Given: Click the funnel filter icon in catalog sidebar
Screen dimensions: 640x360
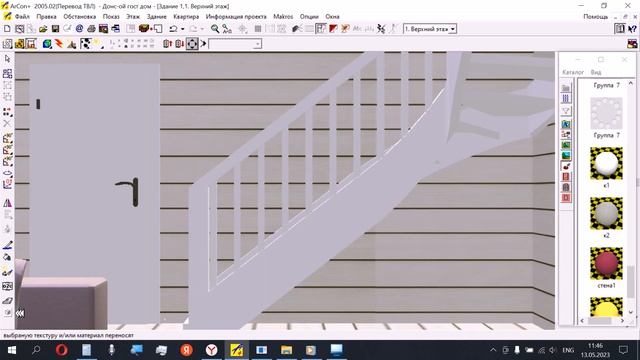Looking at the screenshot, I should click(566, 111).
